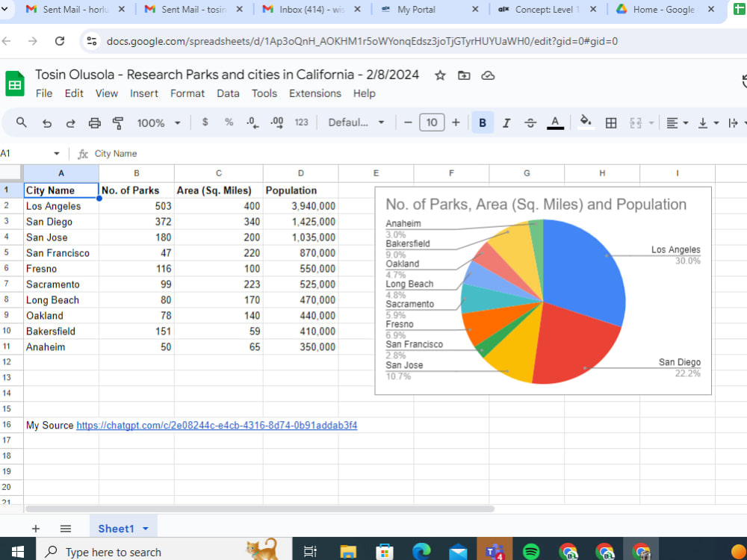The height and width of the screenshot is (560, 747).
Task: Open the View menu
Action: coord(106,93)
